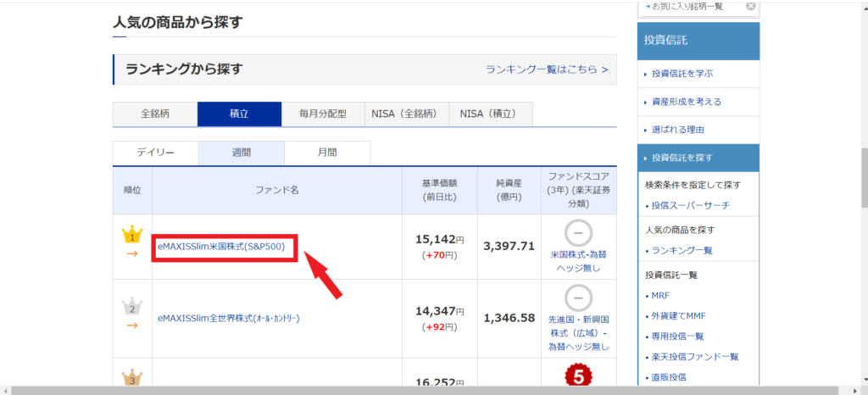
Task: Open 先進国・新興国株式（広域）-為替ヘッジ無し link
Action: click(579, 334)
